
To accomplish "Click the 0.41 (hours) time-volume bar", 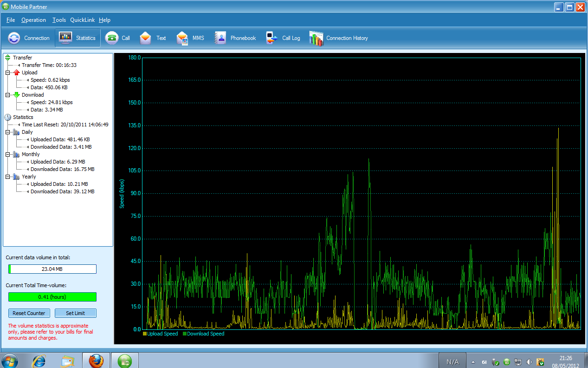I will click(x=52, y=297).
